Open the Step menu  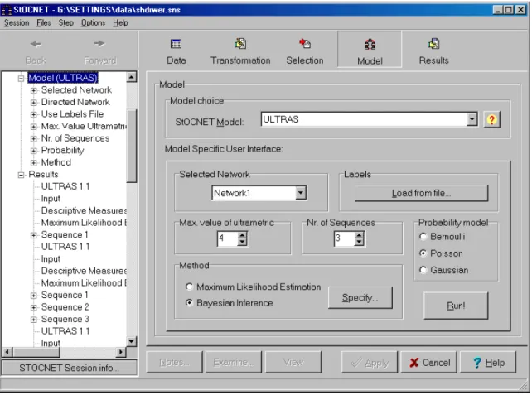coord(65,22)
